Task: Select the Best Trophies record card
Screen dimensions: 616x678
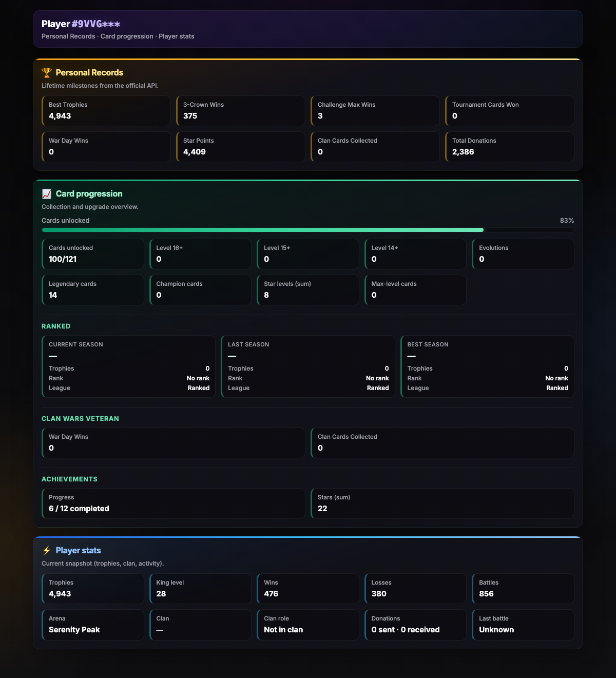Action: pyautogui.click(x=106, y=111)
